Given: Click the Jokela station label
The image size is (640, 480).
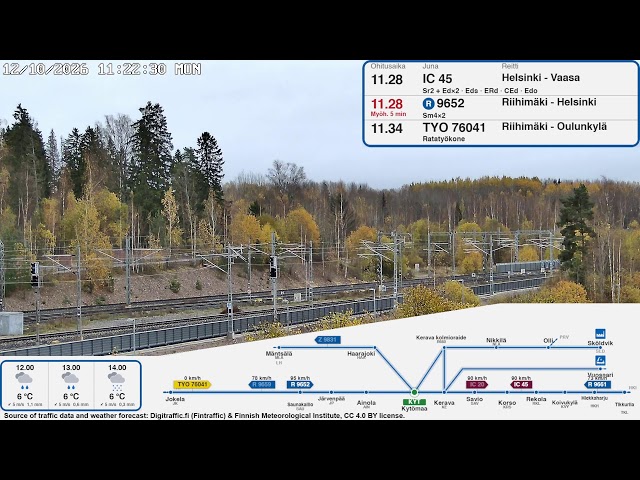Looking at the screenshot, I should point(176,399).
